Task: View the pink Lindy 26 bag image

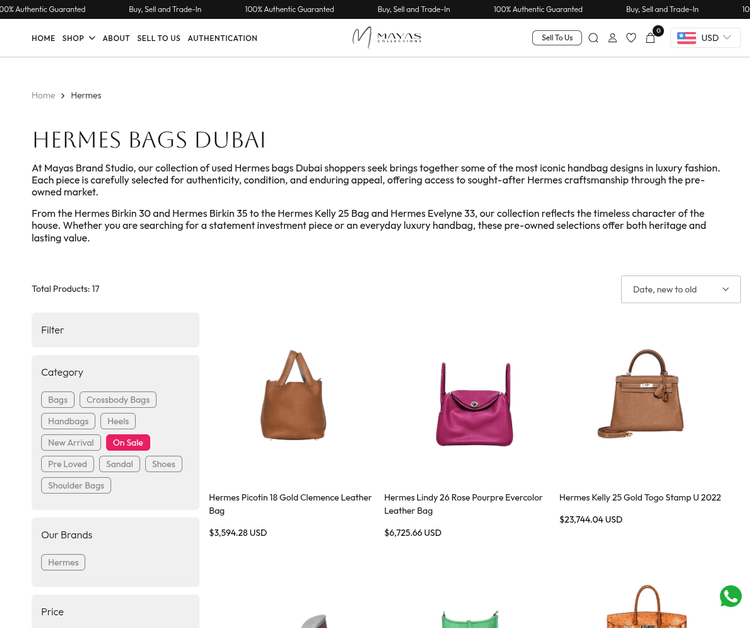Action: tap(474, 404)
